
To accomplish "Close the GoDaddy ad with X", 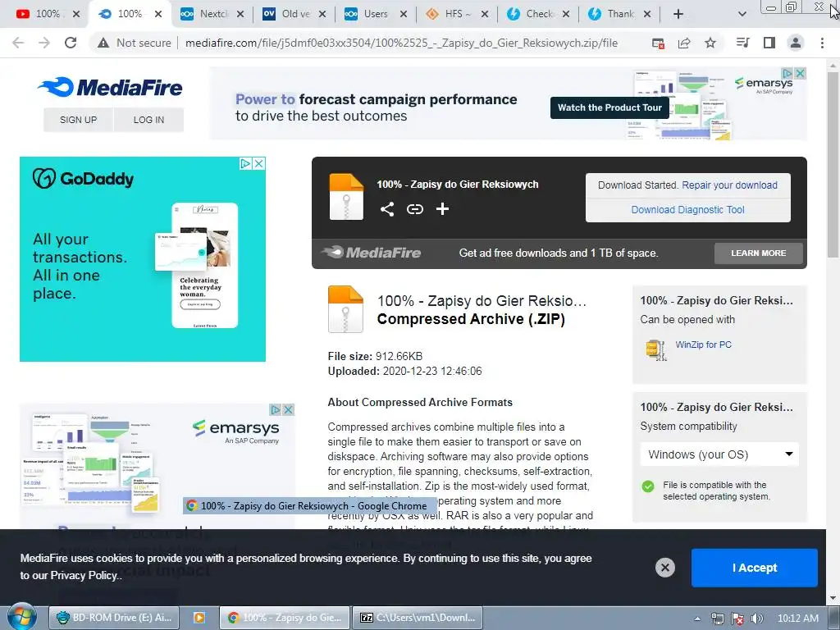I will pos(258,163).
